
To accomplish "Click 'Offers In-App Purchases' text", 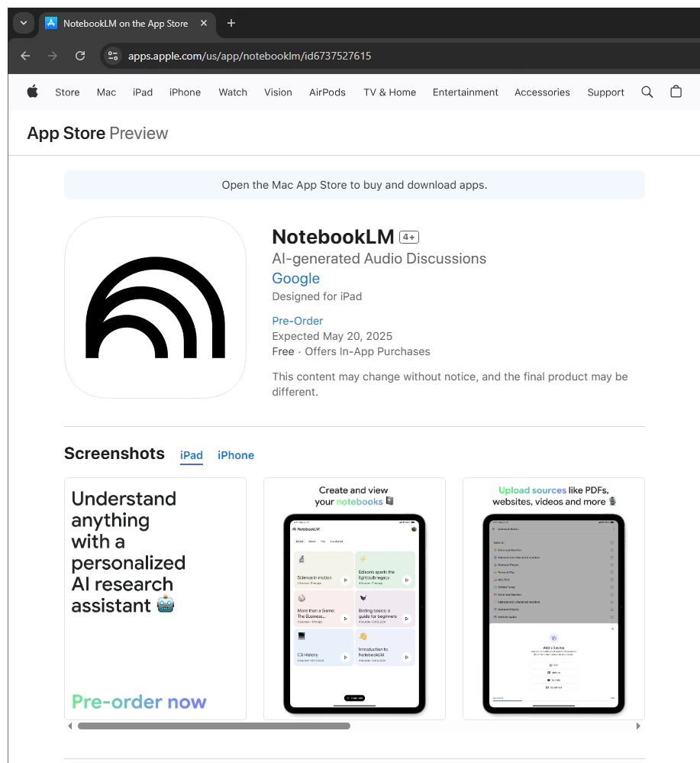I will tap(367, 351).
